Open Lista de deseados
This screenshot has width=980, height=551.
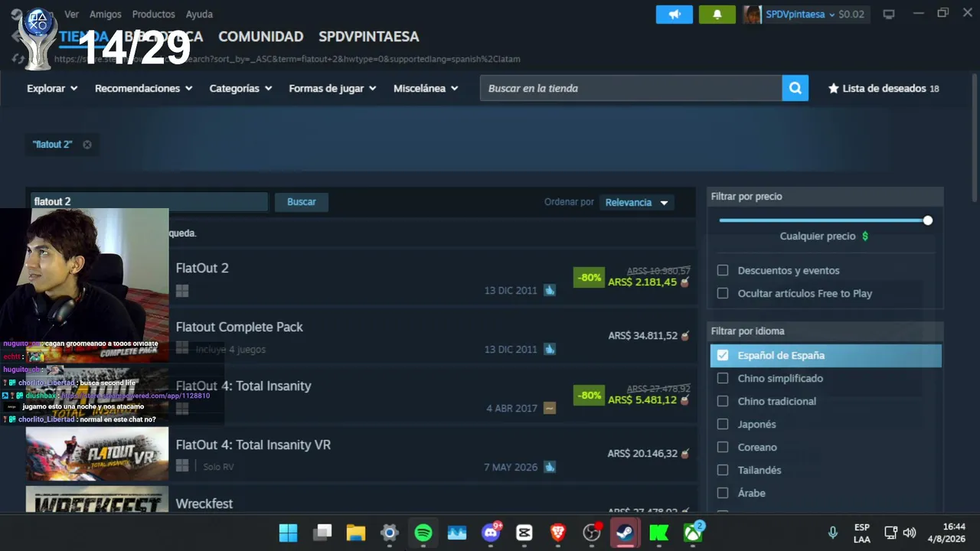(884, 88)
